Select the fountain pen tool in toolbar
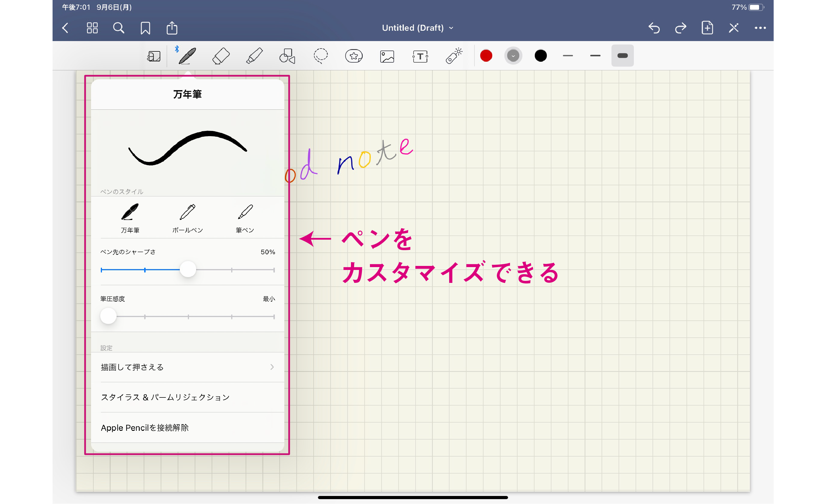 coord(187,56)
